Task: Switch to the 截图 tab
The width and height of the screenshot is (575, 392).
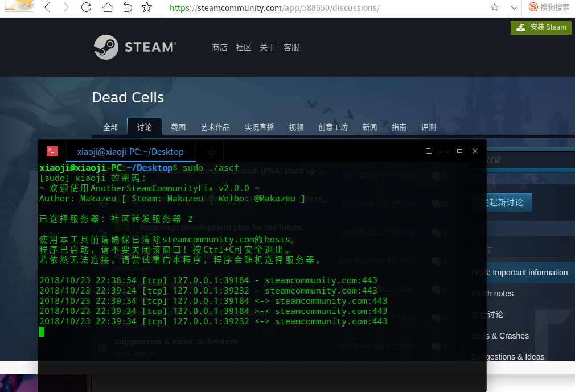Action: coord(178,127)
